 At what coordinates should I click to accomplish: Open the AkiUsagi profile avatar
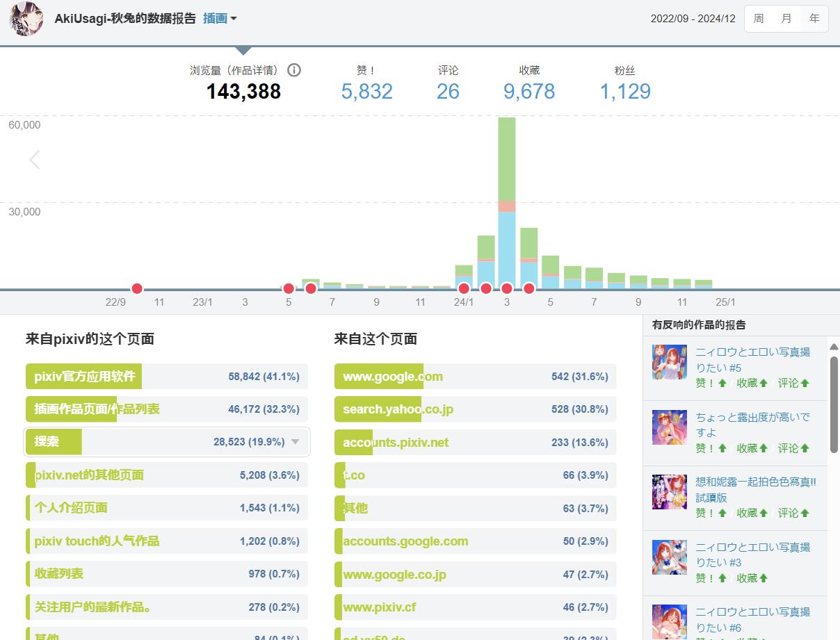(26, 19)
